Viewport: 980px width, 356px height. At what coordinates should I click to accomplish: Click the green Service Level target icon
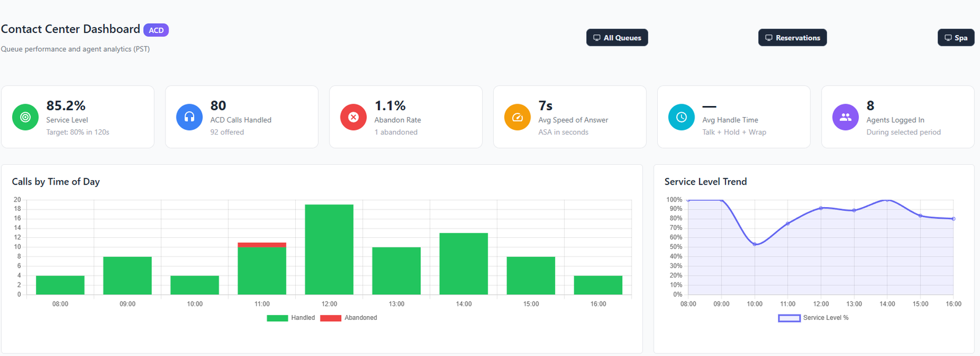tap(25, 117)
